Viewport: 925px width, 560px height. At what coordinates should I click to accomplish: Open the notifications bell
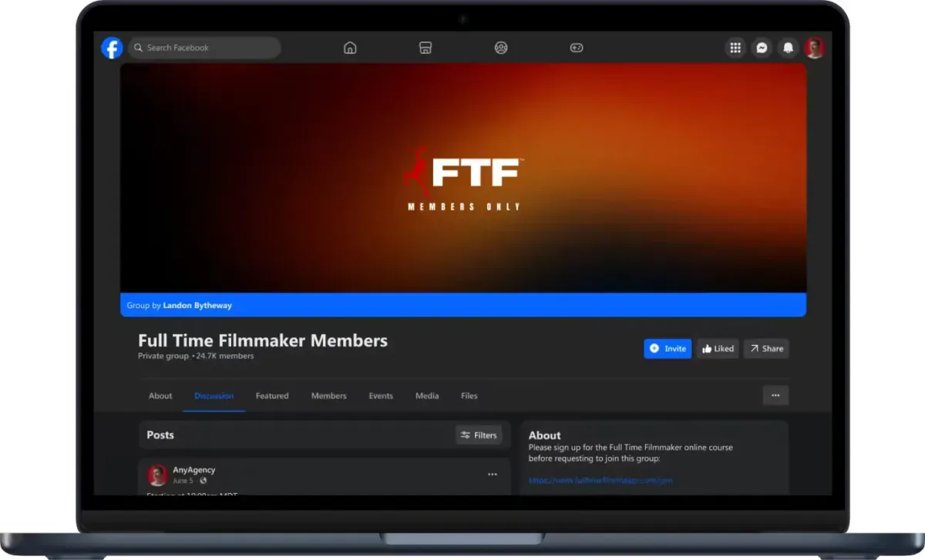pos(788,48)
